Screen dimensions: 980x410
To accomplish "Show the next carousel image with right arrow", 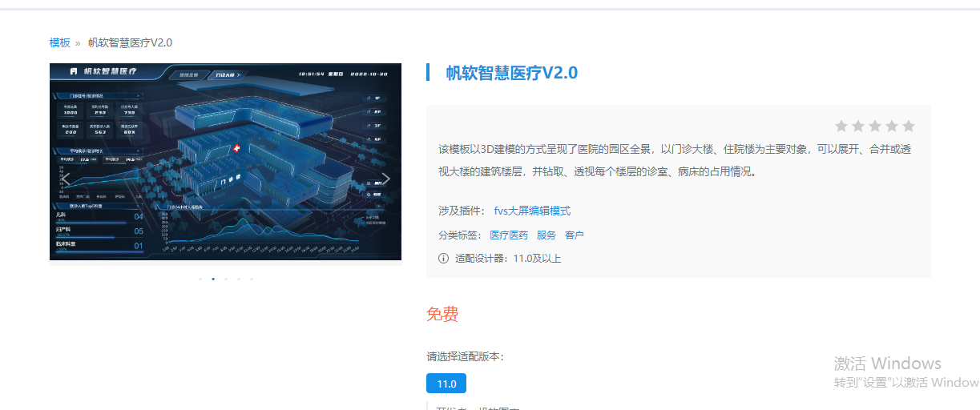I will (385, 179).
